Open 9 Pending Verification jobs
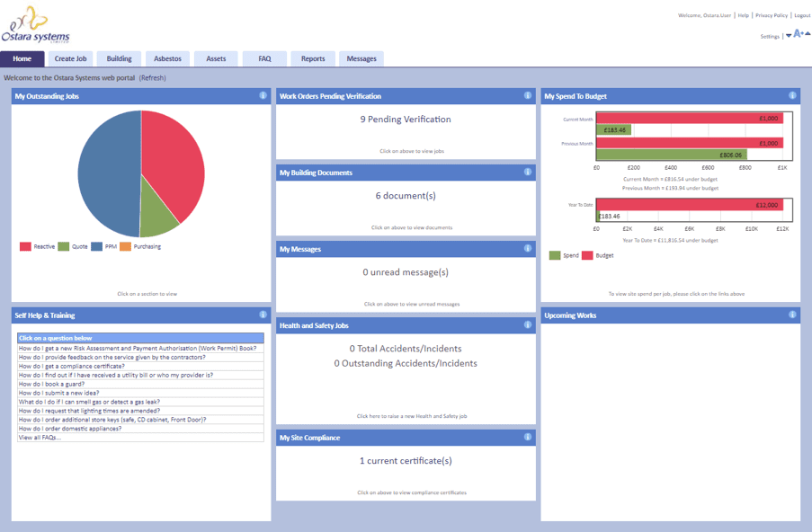812x532 pixels. (x=406, y=120)
